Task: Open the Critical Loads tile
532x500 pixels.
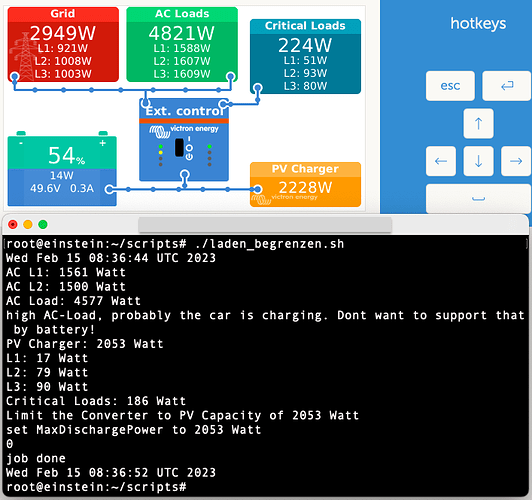Action: click(x=305, y=56)
